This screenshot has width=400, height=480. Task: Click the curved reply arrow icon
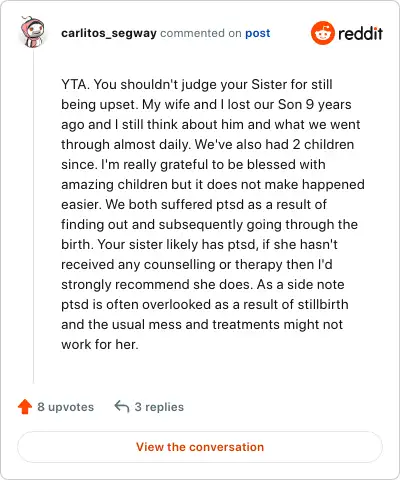pyautogui.click(x=122, y=407)
